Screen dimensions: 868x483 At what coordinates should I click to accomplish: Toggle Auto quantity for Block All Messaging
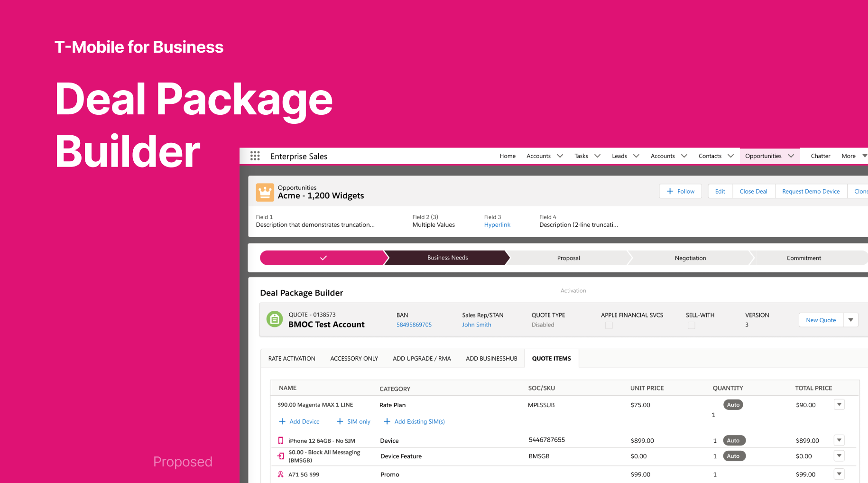(733, 456)
